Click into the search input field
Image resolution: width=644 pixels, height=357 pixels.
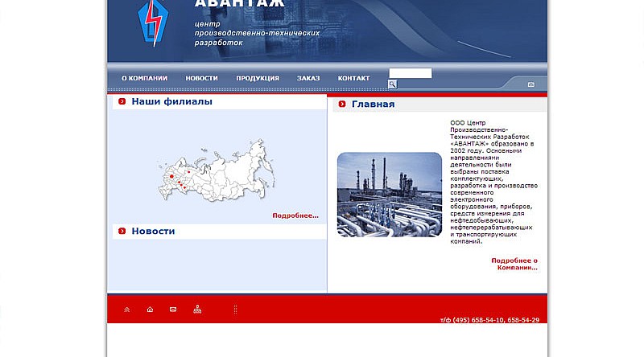[410, 73]
